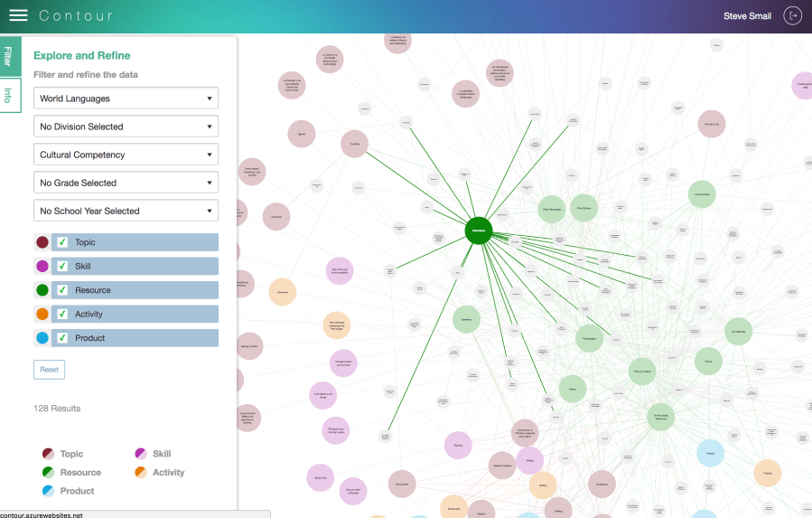
Task: Uncheck the Topic filter checkbox
Action: click(62, 242)
